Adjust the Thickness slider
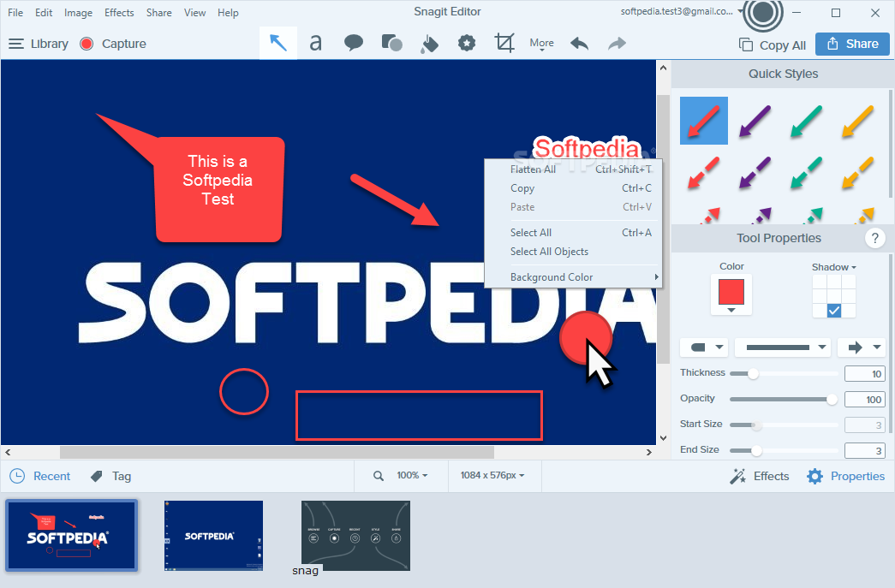Image resolution: width=895 pixels, height=588 pixels. tap(754, 373)
